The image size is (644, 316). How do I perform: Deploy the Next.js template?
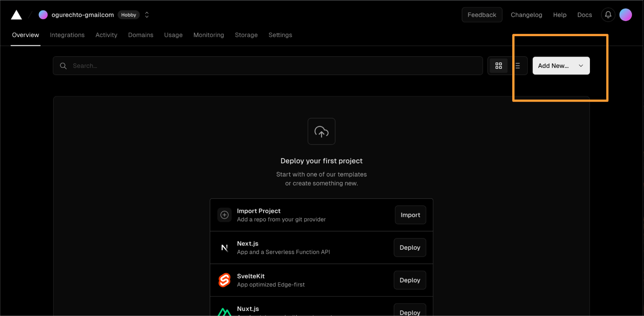pyautogui.click(x=410, y=247)
